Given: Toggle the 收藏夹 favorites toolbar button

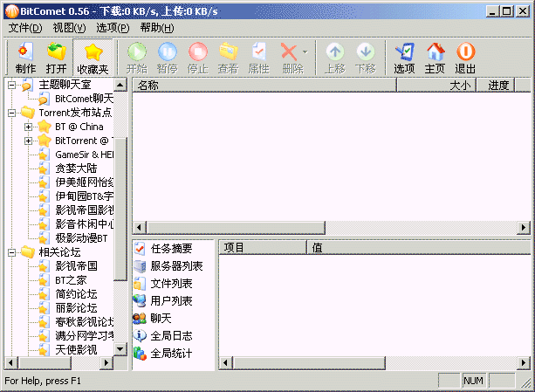Looking at the screenshot, I should pyautogui.click(x=93, y=58).
